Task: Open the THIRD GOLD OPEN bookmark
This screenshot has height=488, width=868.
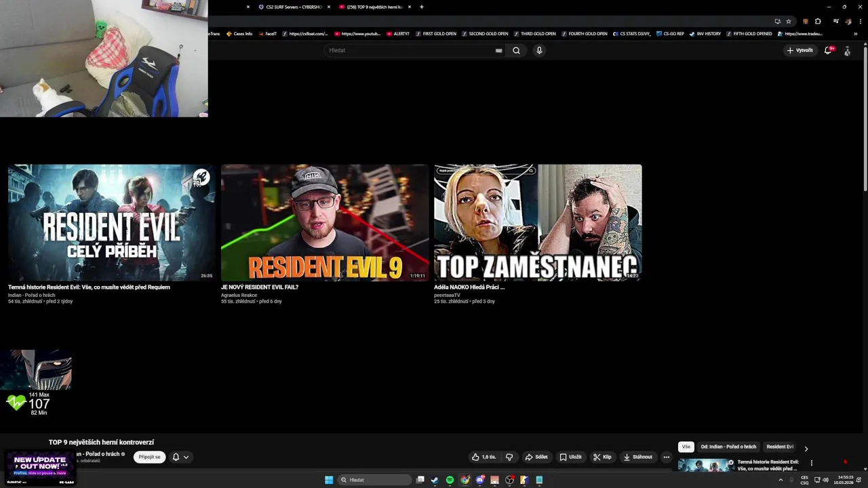Action: [x=535, y=34]
